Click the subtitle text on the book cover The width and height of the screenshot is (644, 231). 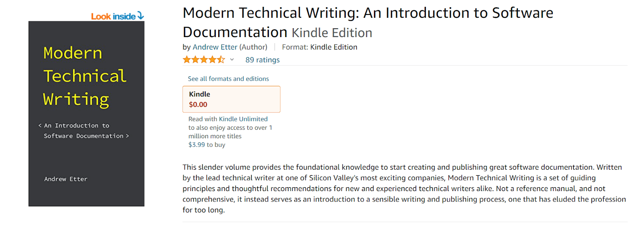(x=83, y=131)
